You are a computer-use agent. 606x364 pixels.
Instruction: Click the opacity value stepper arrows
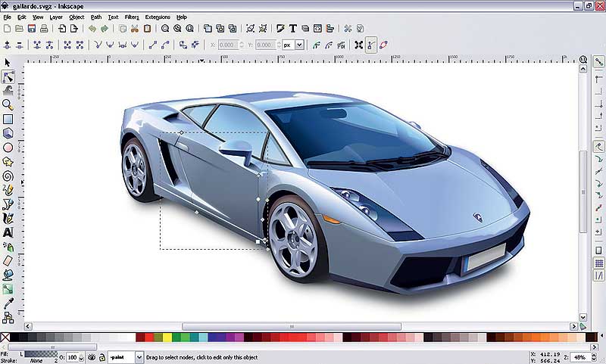[81, 358]
